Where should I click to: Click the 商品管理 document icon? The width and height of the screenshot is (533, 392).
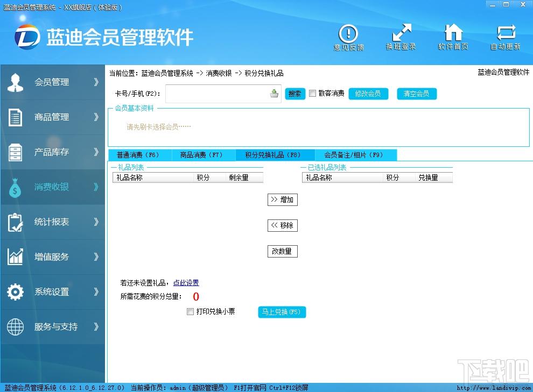[15, 117]
